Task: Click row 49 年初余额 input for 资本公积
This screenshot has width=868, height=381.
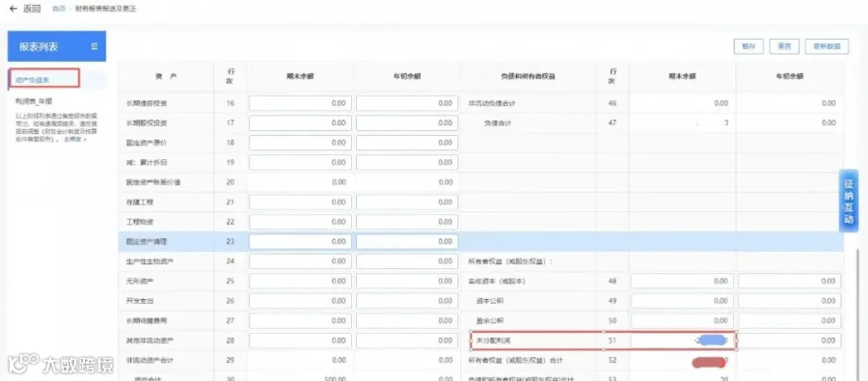Action: 789,301
